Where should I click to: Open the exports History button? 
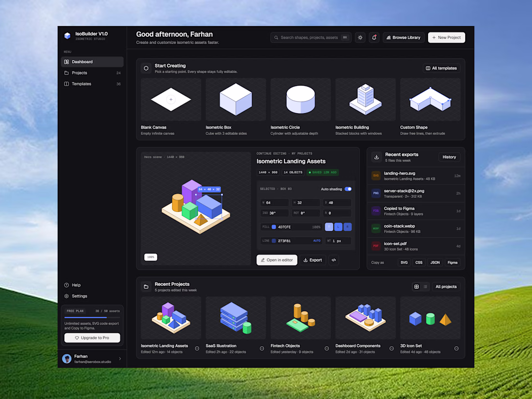pos(449,157)
